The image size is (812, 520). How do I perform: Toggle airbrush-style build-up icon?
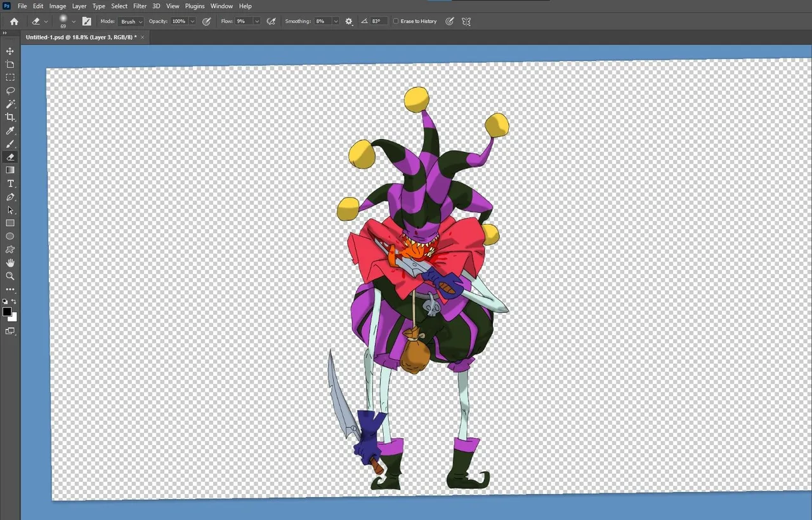click(271, 21)
